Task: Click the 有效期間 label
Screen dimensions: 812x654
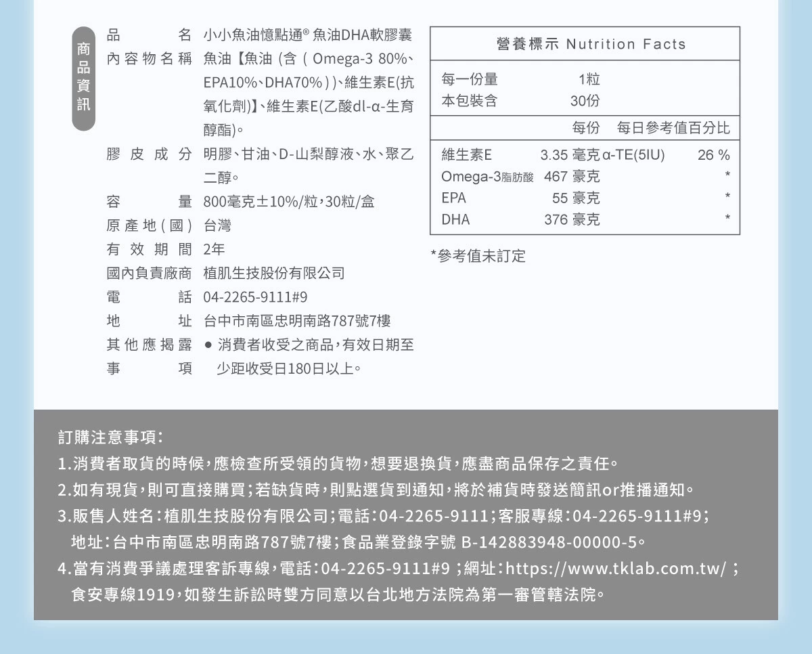Action: coord(150,248)
